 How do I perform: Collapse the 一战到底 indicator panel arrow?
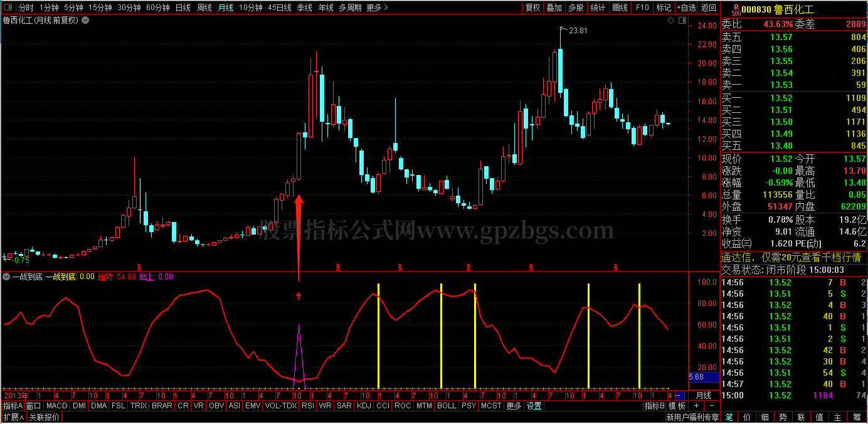[x=6, y=277]
